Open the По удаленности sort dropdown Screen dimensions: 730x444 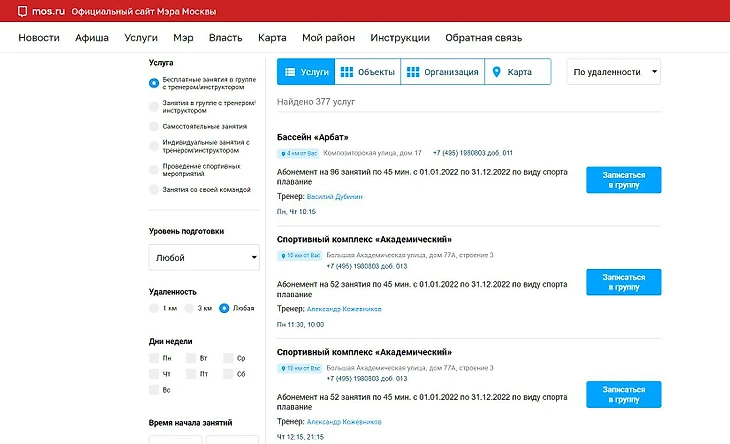(x=614, y=72)
